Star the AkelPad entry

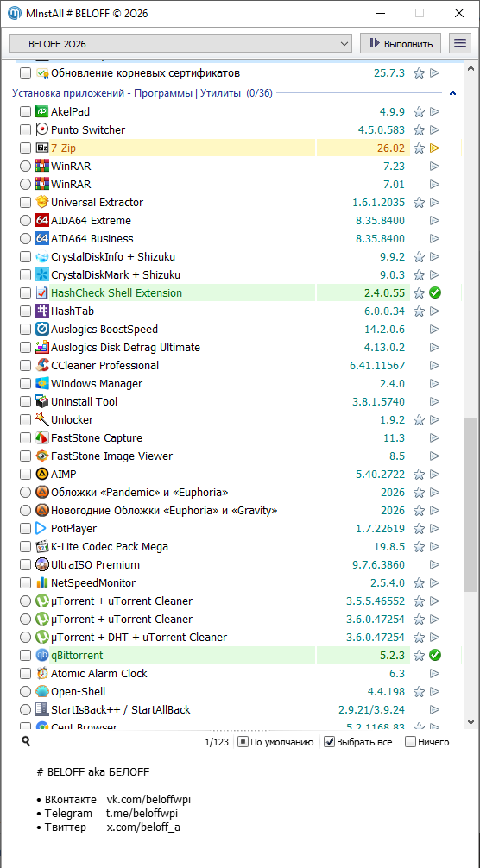point(419,112)
